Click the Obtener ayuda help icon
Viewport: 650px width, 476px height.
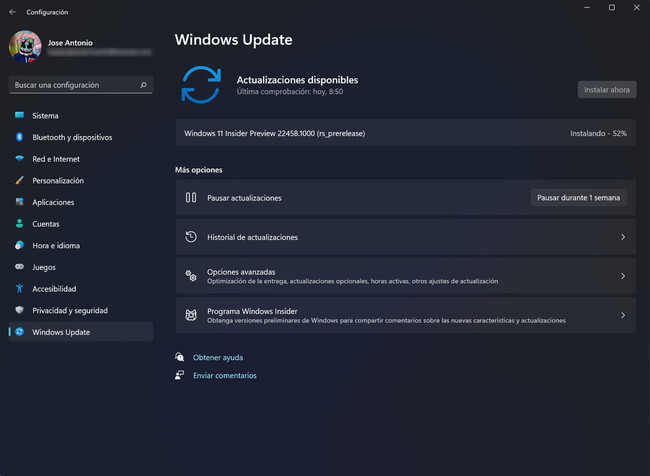[x=179, y=357]
